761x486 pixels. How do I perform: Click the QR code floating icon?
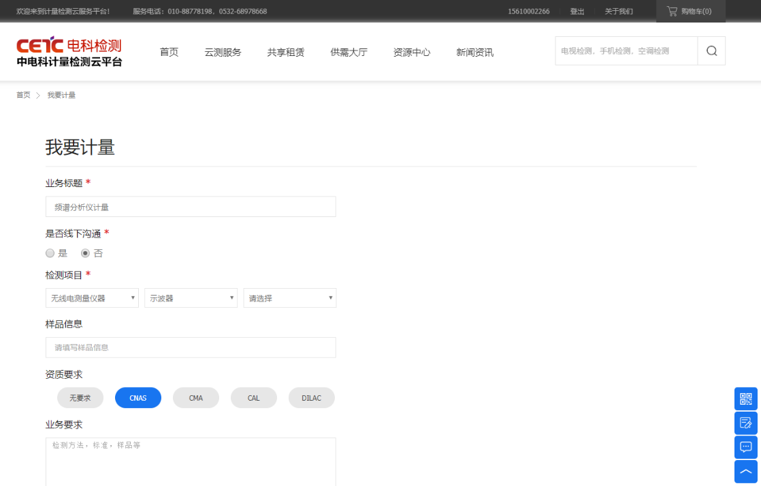coord(745,399)
